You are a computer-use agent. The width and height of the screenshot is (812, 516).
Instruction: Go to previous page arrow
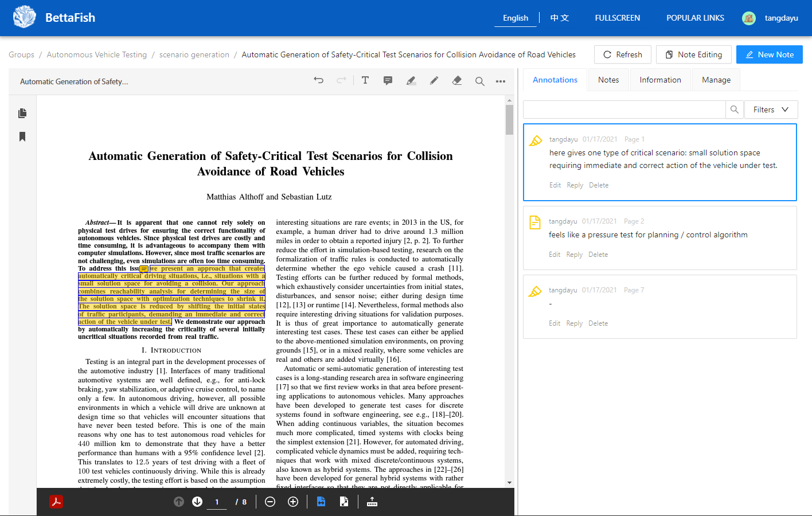[179, 502]
